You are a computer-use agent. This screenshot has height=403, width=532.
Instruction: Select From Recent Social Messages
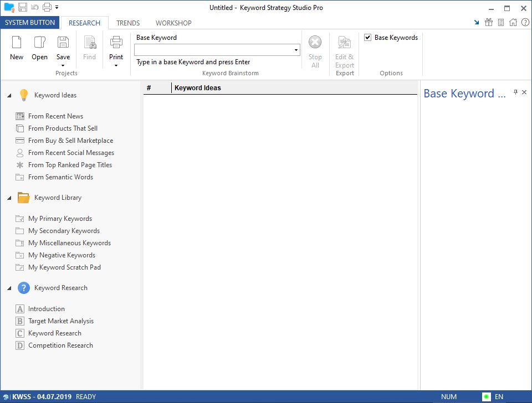(x=71, y=153)
